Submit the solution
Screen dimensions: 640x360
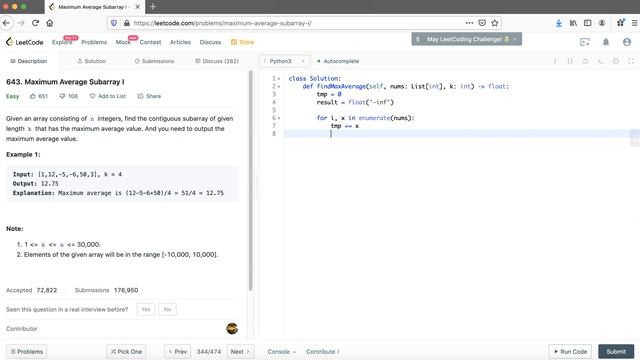616,351
